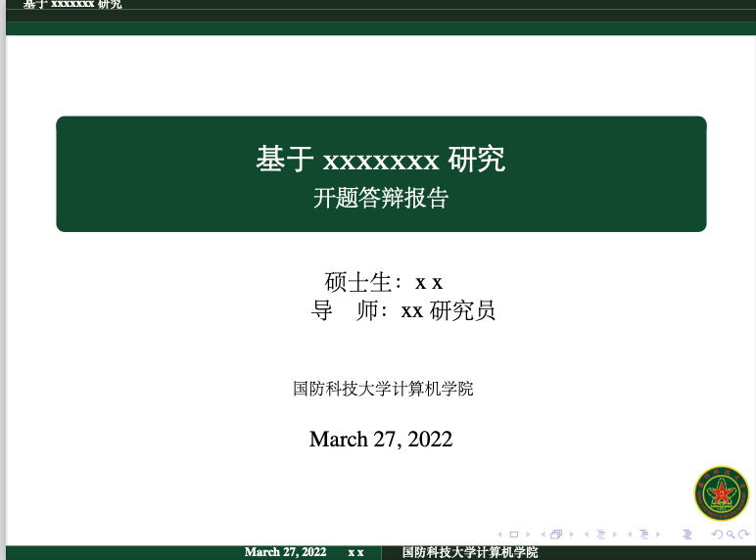
Task: Jump to previous section with left arrow
Action: tap(630, 535)
